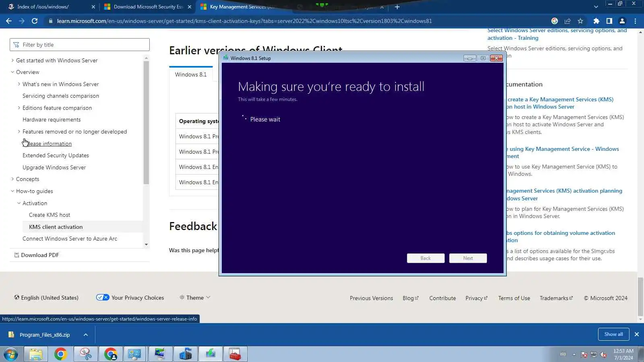Open the Terms of Use footer link

pyautogui.click(x=514, y=298)
